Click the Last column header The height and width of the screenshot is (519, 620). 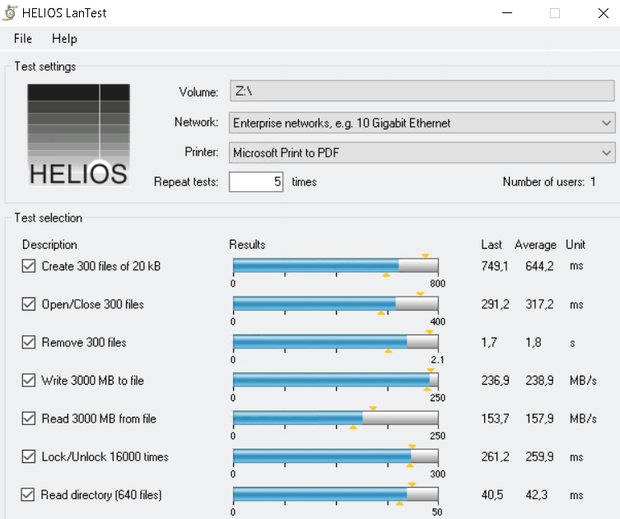tap(491, 245)
